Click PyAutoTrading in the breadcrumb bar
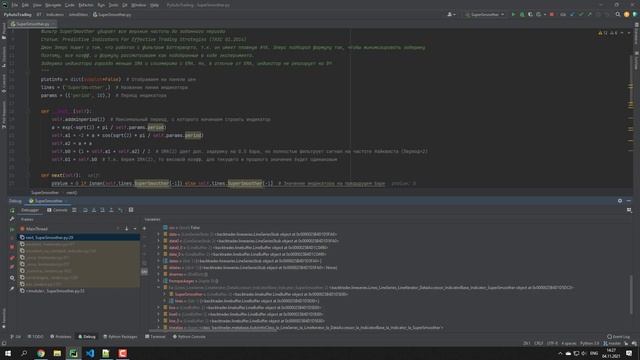The width and height of the screenshot is (640, 360). click(18, 14)
